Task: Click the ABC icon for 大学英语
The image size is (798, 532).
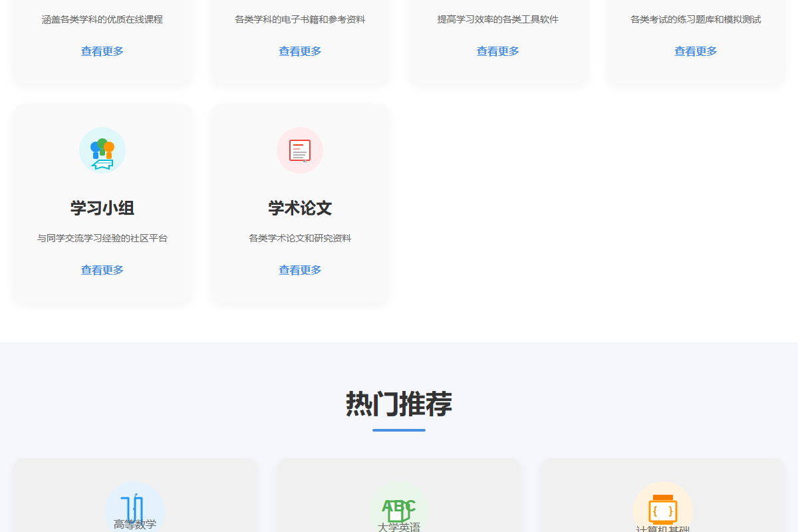Action: (398, 508)
